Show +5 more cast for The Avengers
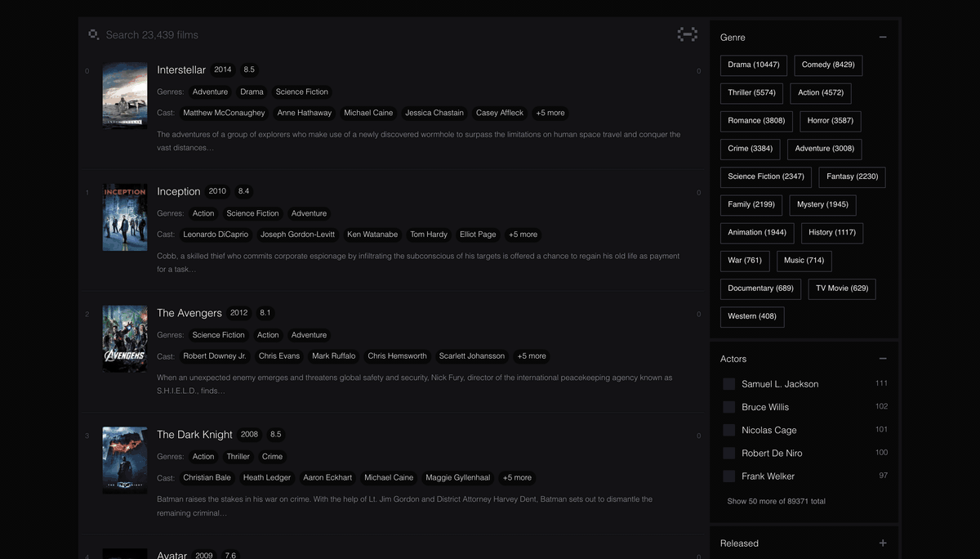980x559 pixels. (x=532, y=356)
